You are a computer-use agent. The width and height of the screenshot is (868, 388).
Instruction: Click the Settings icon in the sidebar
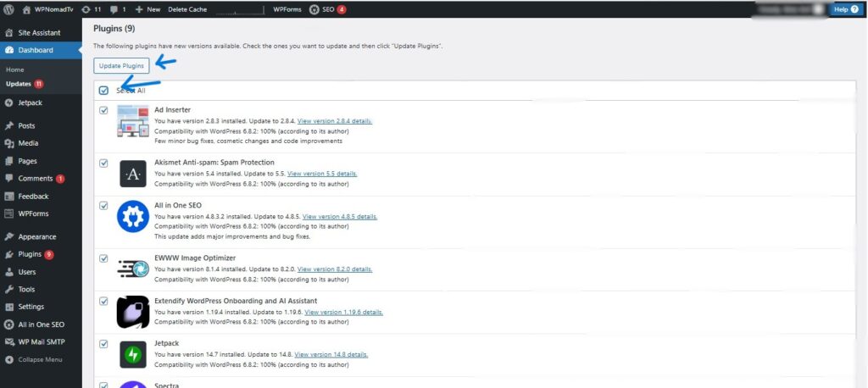pyautogui.click(x=8, y=307)
